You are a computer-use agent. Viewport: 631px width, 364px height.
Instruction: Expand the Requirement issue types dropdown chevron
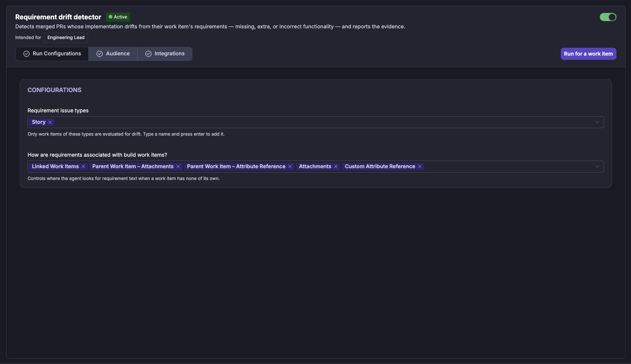(597, 122)
